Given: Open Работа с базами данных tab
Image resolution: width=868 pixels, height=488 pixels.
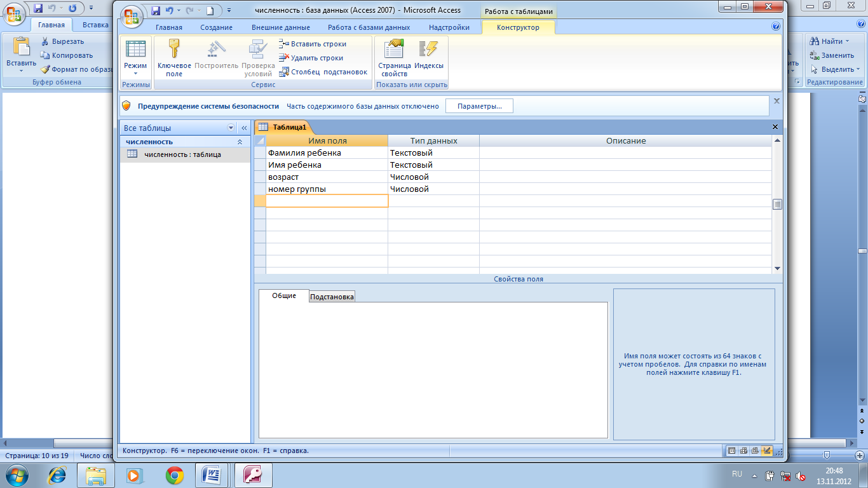Looking at the screenshot, I should coord(369,27).
